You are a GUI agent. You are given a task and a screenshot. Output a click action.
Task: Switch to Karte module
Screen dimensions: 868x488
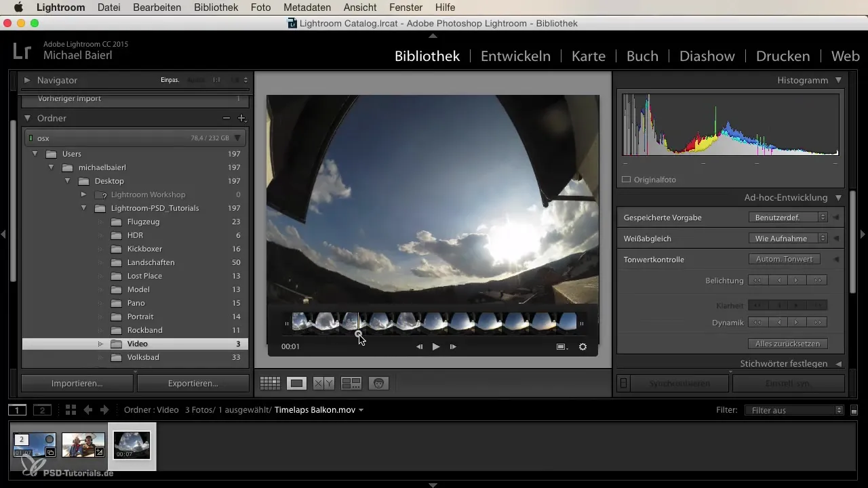(589, 56)
